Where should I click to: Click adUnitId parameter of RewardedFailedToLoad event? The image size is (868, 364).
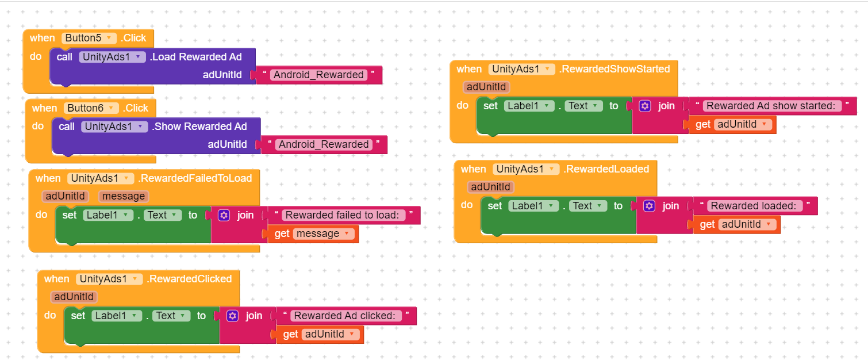66,197
